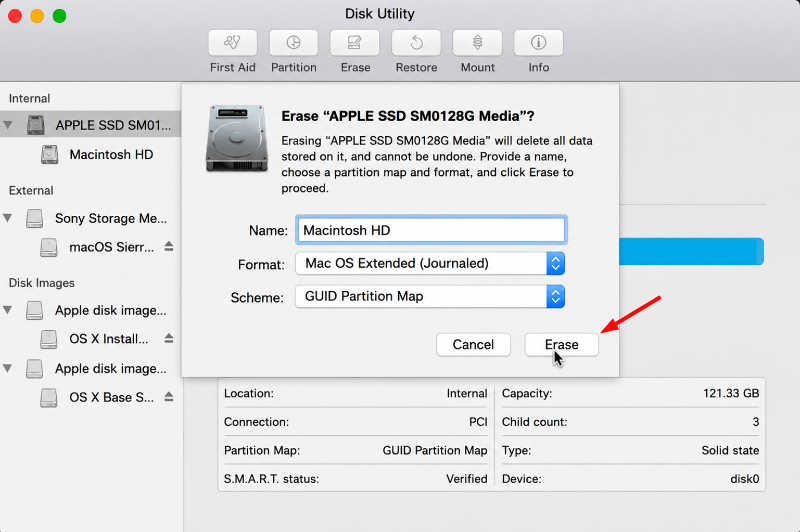This screenshot has height=532, width=800.
Task: Click the blue disk usage bar
Action: click(x=691, y=251)
